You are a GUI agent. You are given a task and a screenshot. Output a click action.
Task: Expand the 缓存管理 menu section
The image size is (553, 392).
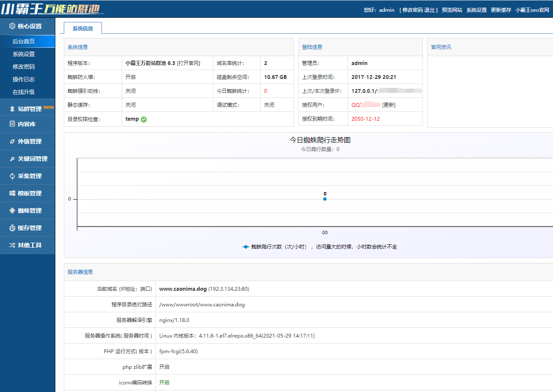tap(27, 228)
